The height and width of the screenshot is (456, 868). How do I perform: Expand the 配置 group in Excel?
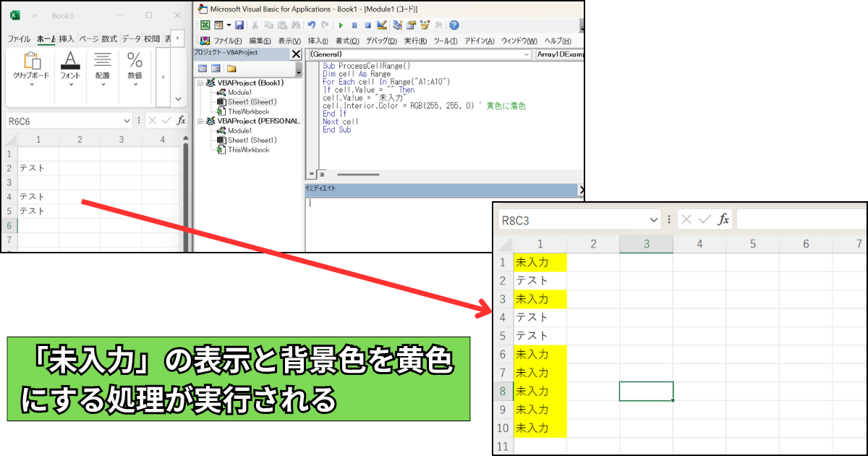coord(103,85)
